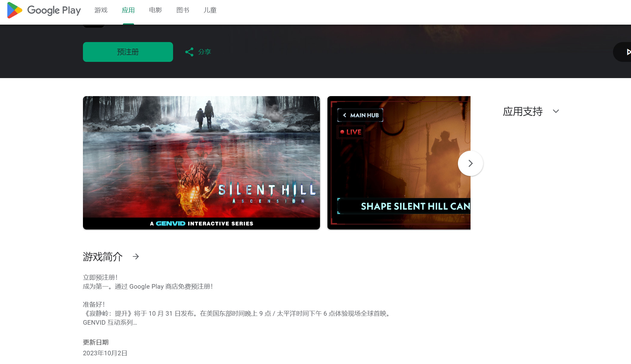This screenshot has width=631, height=364.
Task: Toggle the LIVE broadcast indicator
Action: coord(351,132)
